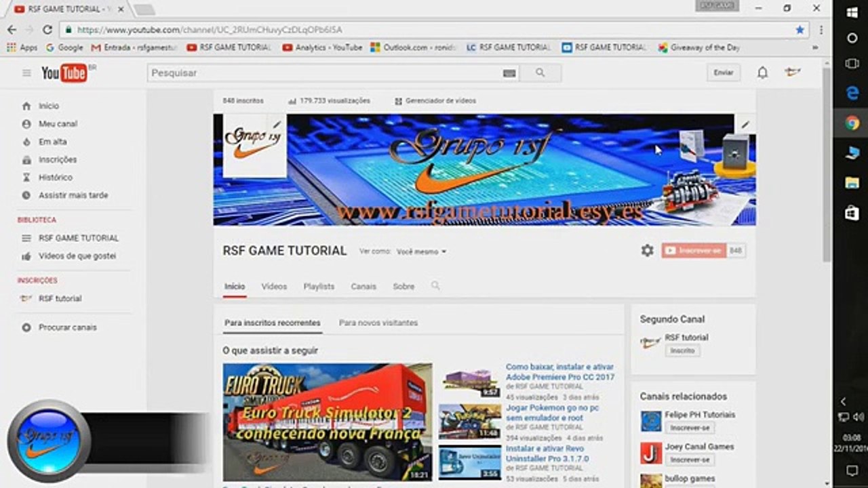Open the account avatar menu
The height and width of the screenshot is (488, 868).
coord(792,73)
